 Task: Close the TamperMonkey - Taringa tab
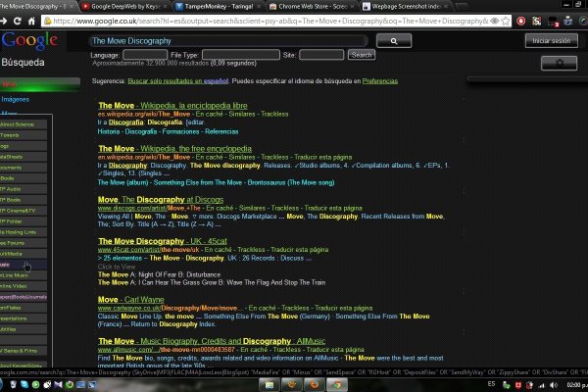(x=259, y=7)
